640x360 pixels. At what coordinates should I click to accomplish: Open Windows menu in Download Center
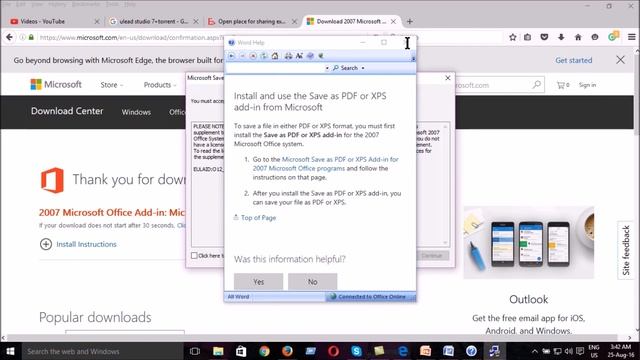click(136, 112)
